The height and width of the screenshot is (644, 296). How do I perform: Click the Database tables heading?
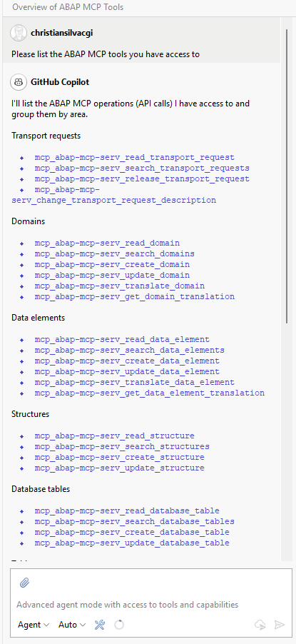coord(41,489)
